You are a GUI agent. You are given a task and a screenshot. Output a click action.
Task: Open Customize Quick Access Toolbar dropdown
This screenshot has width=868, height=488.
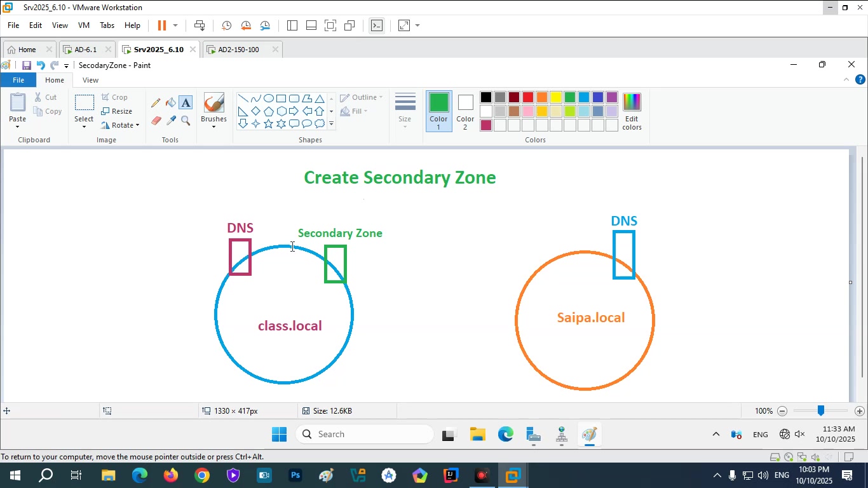pyautogui.click(x=66, y=66)
